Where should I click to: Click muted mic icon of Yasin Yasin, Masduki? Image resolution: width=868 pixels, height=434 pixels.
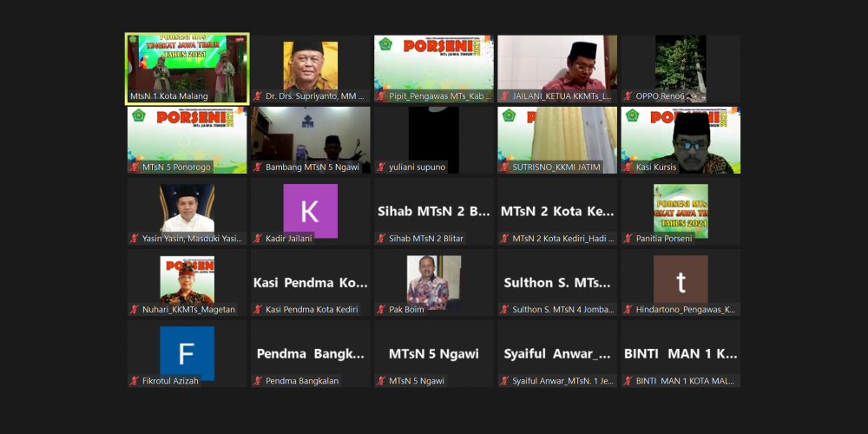tap(134, 239)
